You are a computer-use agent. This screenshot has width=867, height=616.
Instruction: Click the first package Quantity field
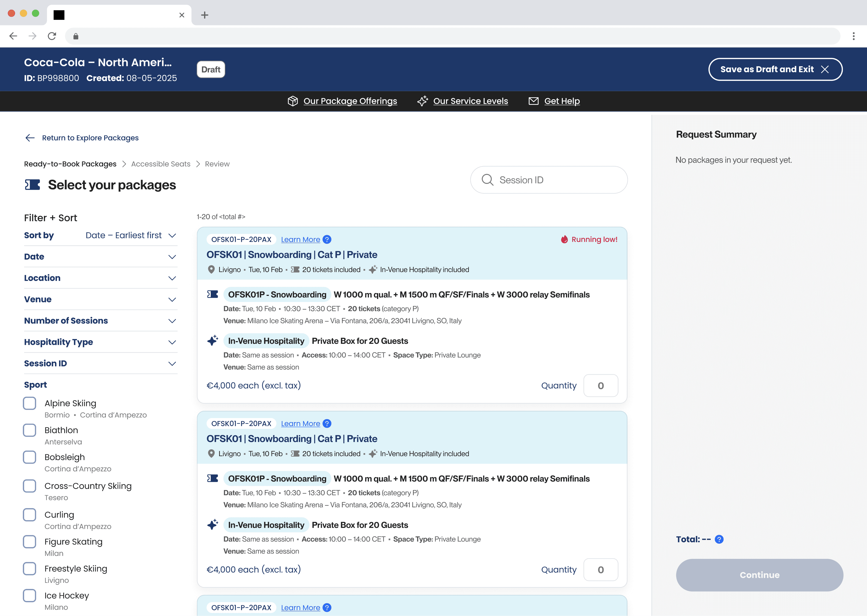601,386
